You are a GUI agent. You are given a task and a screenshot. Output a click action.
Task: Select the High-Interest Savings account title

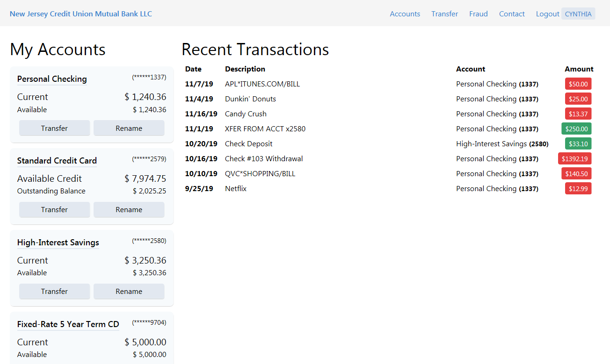[x=58, y=243]
